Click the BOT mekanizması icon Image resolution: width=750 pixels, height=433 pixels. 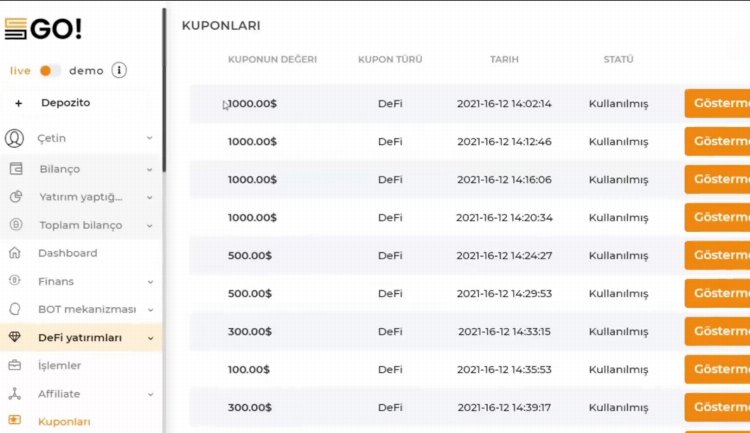click(15, 309)
